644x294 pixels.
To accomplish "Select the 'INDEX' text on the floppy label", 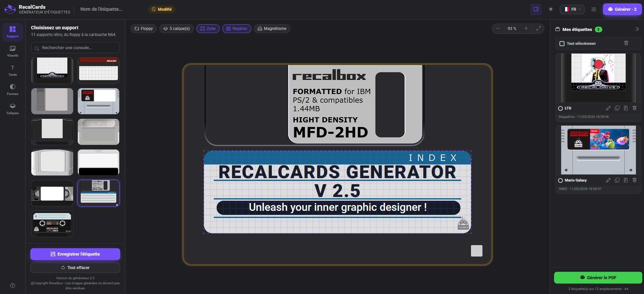I will tap(433, 158).
